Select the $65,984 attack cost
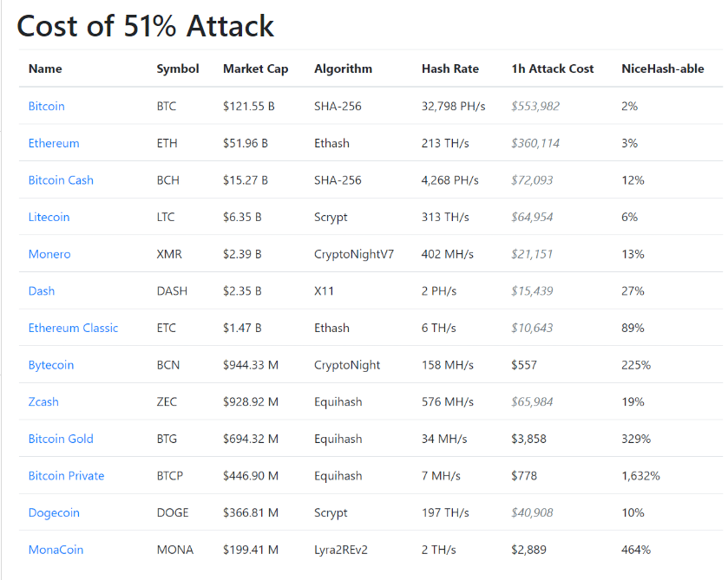728x580 pixels. click(x=532, y=401)
